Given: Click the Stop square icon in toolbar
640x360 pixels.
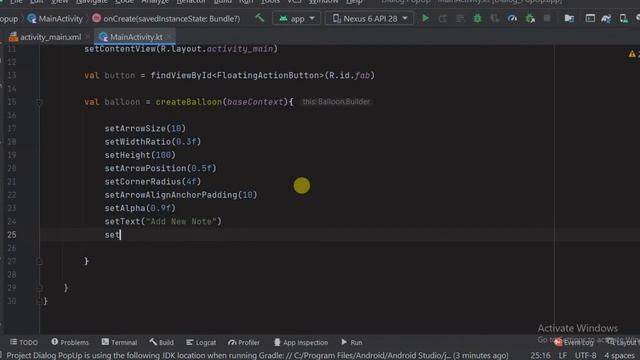Looking at the screenshot, I should click(x=547, y=18).
